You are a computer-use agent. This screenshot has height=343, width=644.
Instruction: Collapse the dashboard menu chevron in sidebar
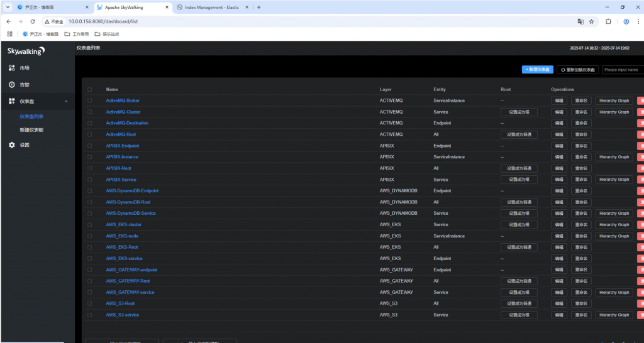point(66,101)
